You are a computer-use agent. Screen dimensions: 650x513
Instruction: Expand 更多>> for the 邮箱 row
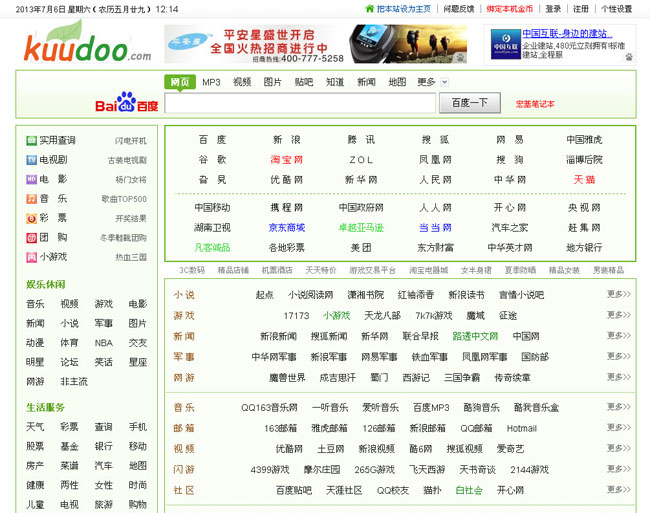click(x=618, y=428)
